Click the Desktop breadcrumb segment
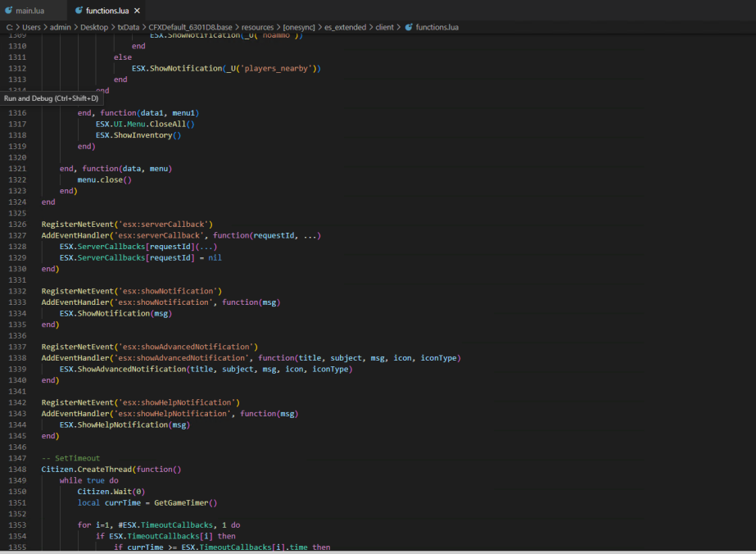Screen dimensions: 756x554 (94, 27)
